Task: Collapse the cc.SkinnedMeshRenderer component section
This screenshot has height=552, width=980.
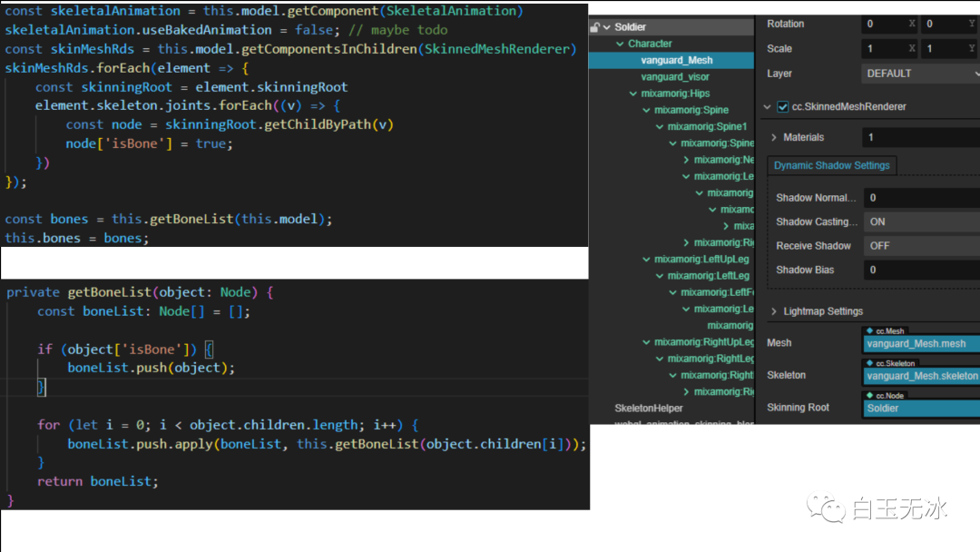Action: coord(768,107)
